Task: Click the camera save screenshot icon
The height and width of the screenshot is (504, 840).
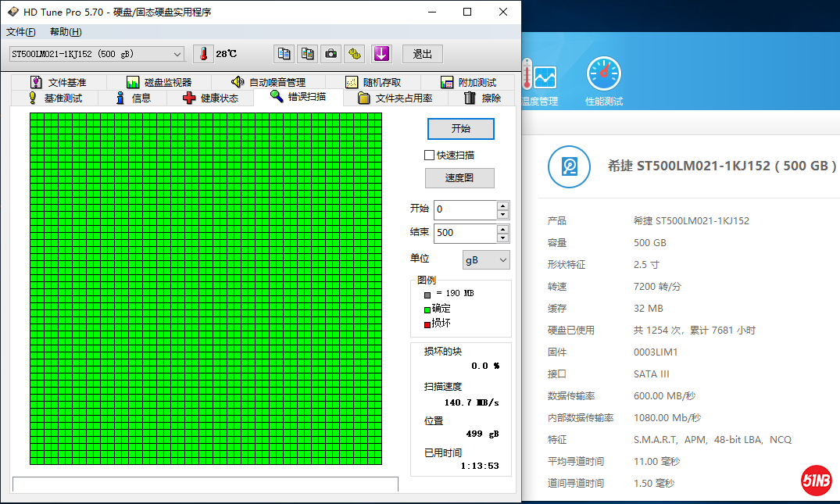Action: 331,54
